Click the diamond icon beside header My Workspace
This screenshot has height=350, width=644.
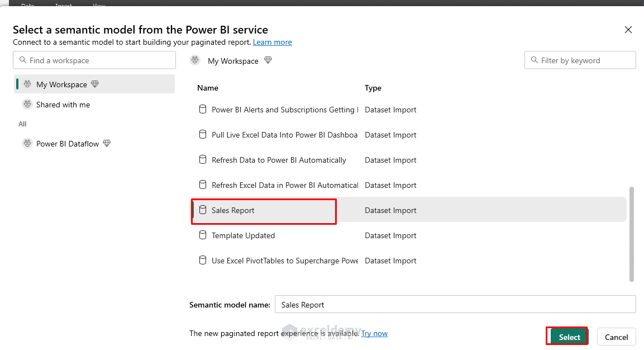coord(268,60)
